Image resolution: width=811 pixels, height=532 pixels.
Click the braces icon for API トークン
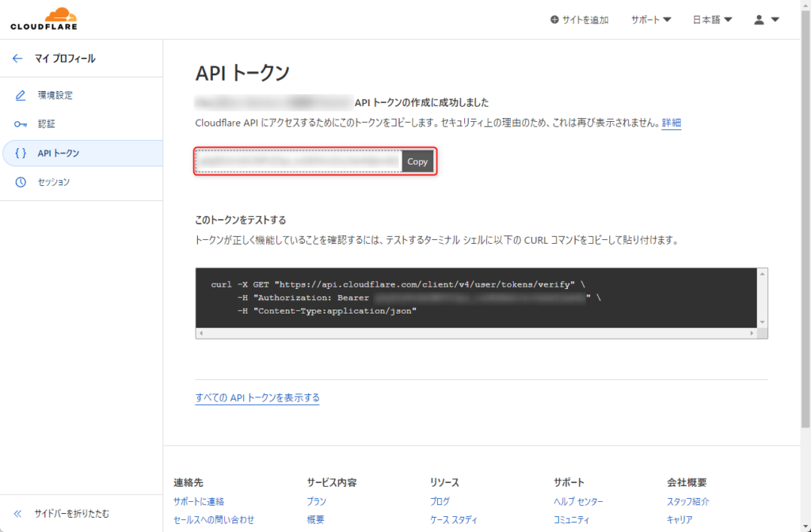tap(20, 153)
